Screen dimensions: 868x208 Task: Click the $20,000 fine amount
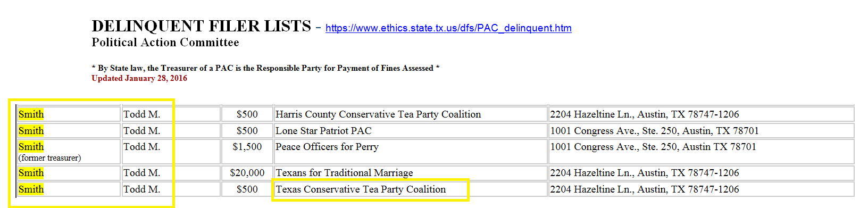pyautogui.click(x=247, y=173)
